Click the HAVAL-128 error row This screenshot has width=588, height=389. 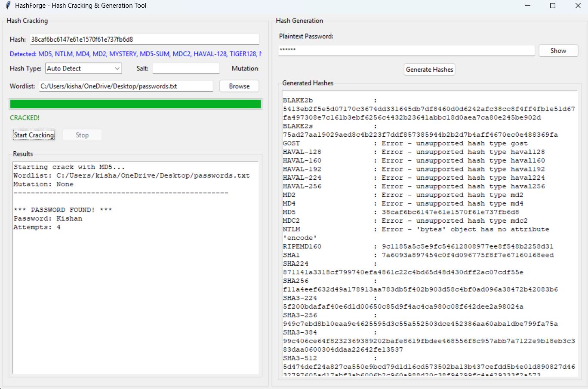[414, 152]
